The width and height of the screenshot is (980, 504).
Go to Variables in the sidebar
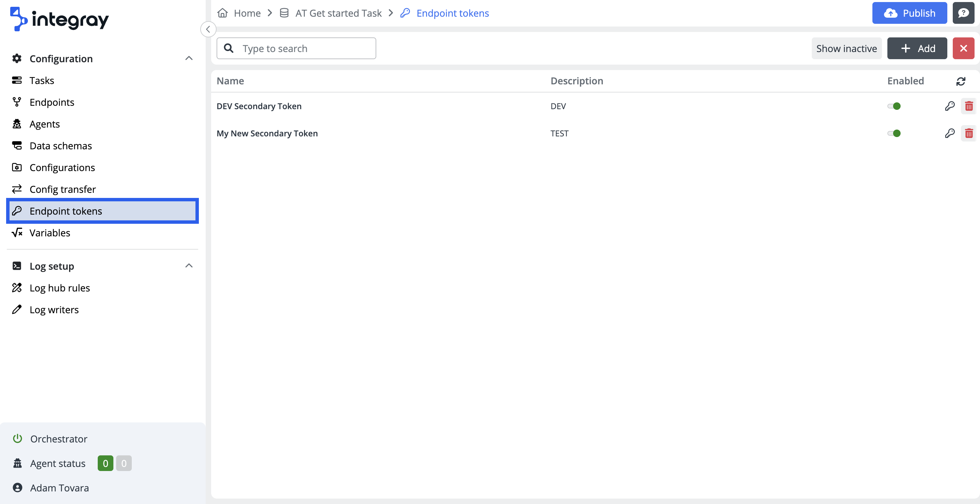tap(50, 233)
